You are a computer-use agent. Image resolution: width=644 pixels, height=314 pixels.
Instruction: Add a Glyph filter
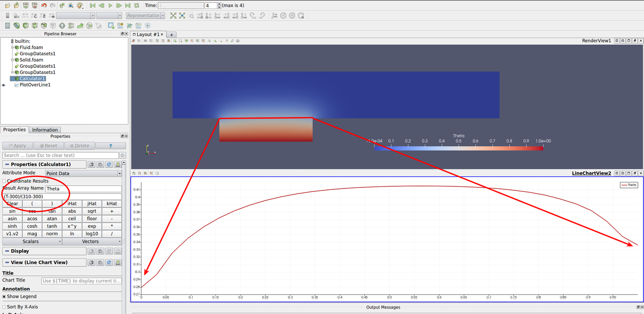[x=62, y=25]
